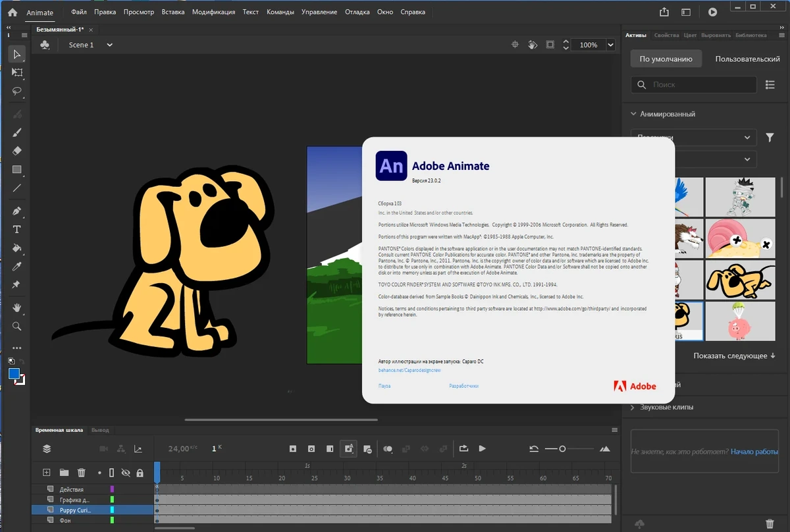Toggle clip content outside stage icon
The height and width of the screenshot is (532, 790).
[550, 45]
